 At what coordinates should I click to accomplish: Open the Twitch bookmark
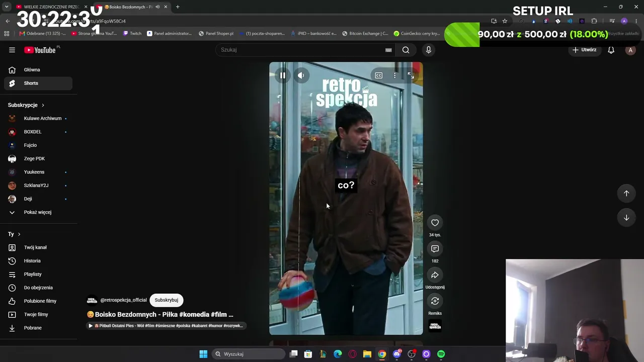(x=132, y=34)
